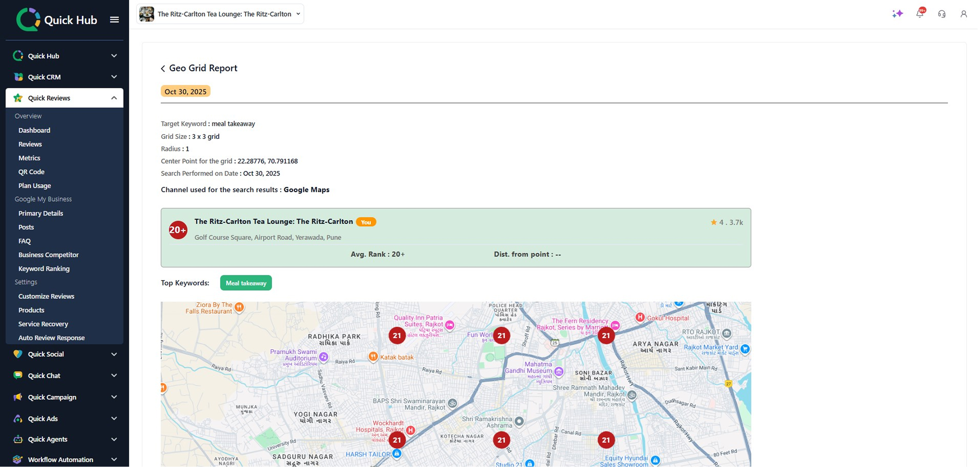Open the Auto Review Response page

point(51,338)
